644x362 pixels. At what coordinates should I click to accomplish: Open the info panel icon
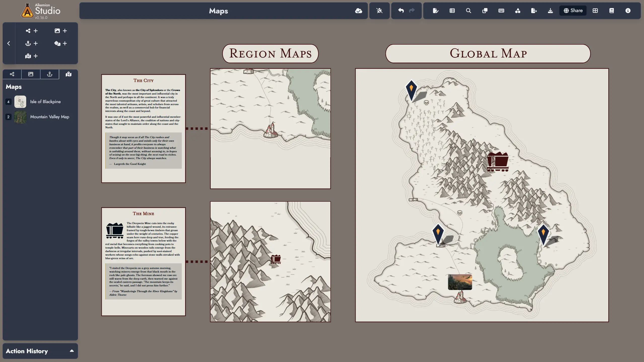tap(628, 11)
